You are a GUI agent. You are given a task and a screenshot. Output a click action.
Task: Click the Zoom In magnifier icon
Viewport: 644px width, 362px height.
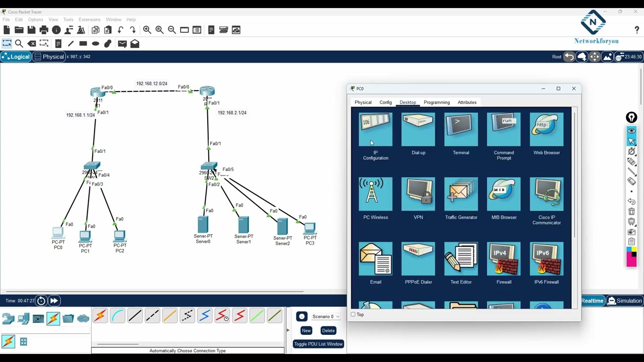point(147,30)
